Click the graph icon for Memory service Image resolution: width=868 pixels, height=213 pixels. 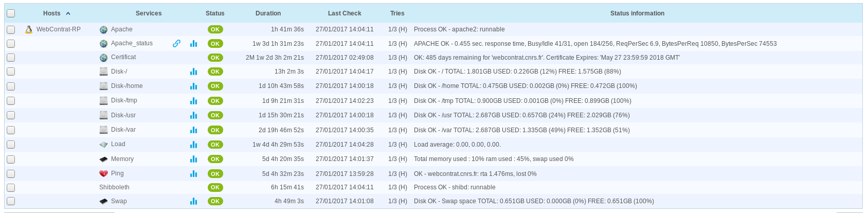[193, 159]
